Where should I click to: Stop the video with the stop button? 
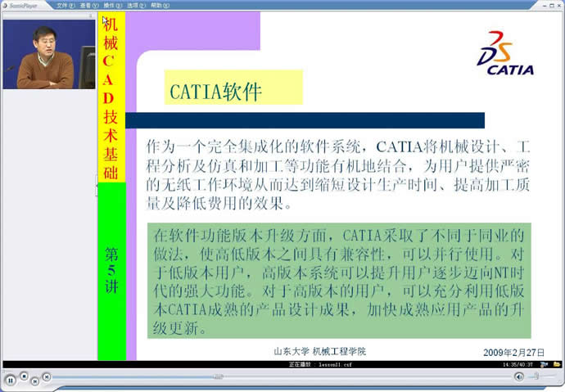click(x=24, y=376)
